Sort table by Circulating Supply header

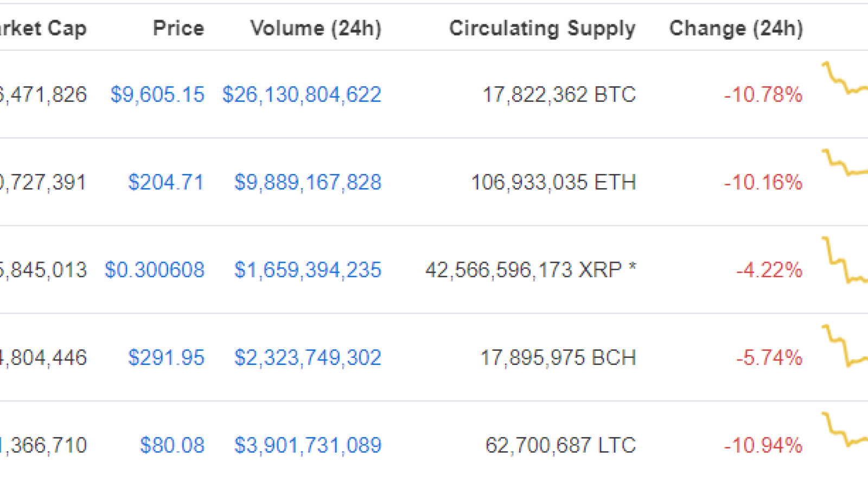coord(542,29)
